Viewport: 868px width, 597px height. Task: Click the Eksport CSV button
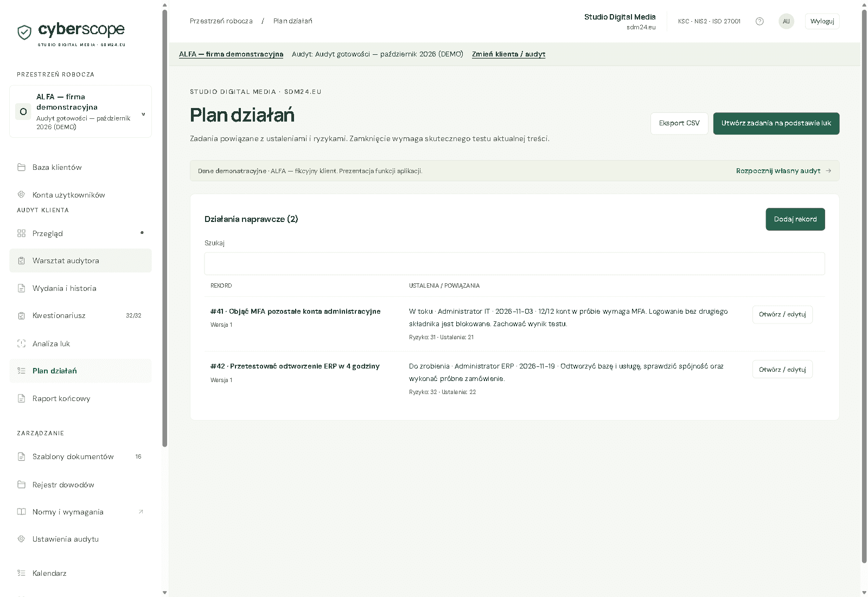point(679,123)
